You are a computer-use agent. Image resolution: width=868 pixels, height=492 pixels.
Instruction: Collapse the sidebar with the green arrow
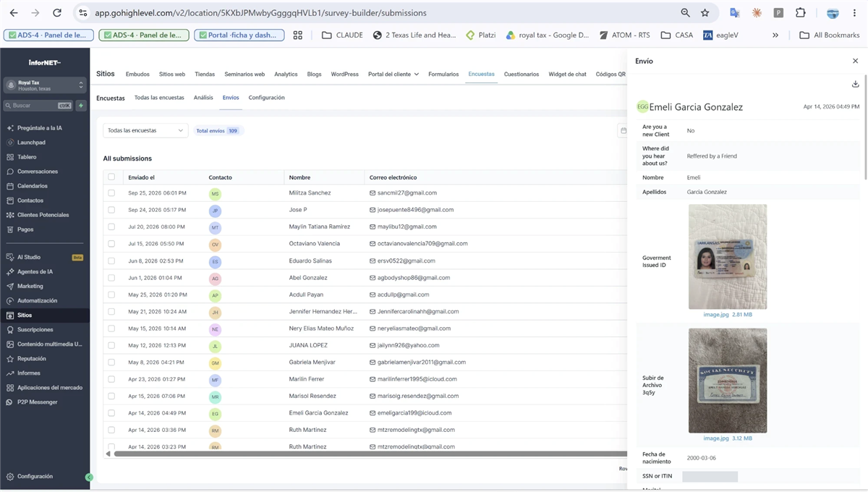(x=89, y=477)
